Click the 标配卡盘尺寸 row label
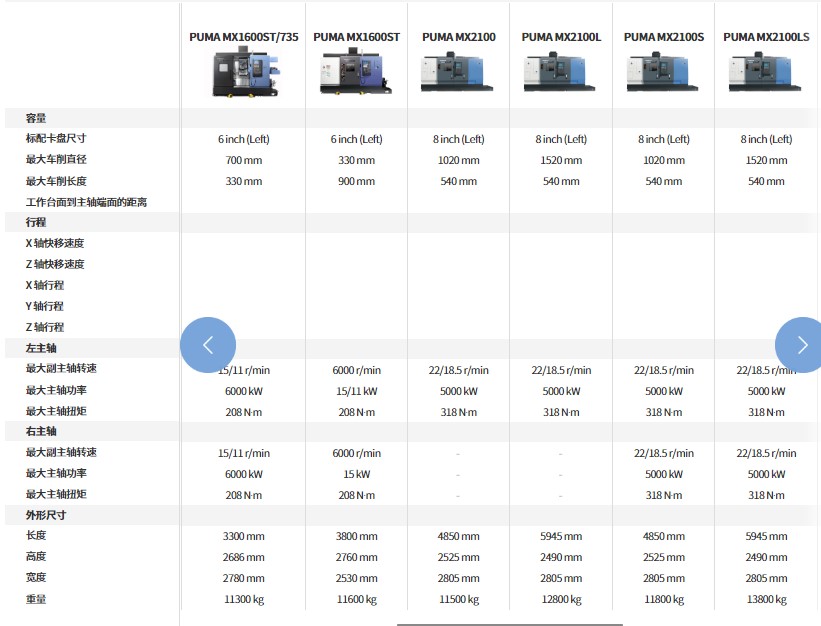This screenshot has height=626, width=821. [56, 139]
